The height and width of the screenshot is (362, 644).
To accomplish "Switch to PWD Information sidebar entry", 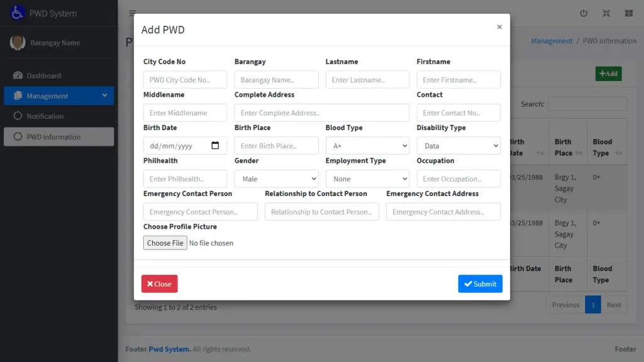I will tap(58, 136).
